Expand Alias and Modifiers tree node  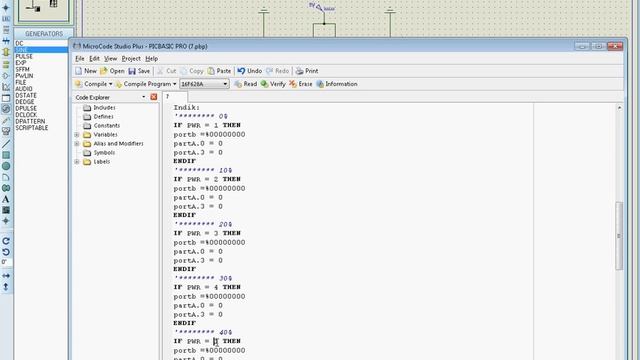point(77,144)
